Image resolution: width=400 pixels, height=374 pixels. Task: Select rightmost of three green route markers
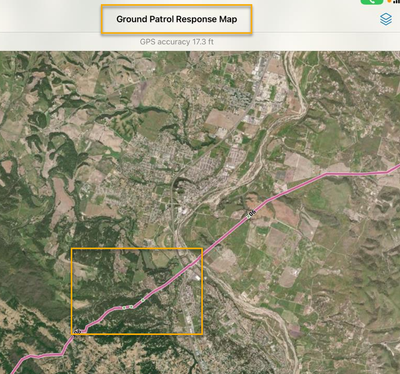click(143, 300)
